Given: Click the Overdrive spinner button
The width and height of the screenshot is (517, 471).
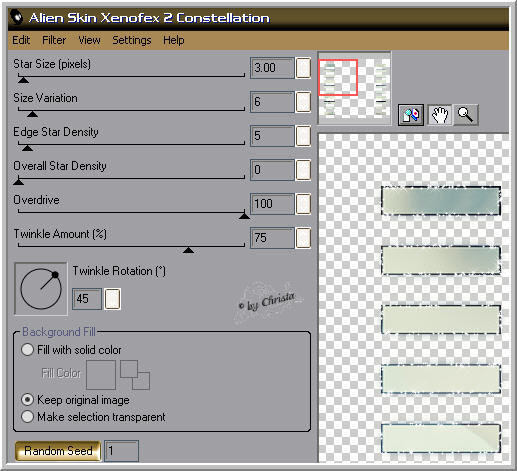Looking at the screenshot, I should pos(303,204).
